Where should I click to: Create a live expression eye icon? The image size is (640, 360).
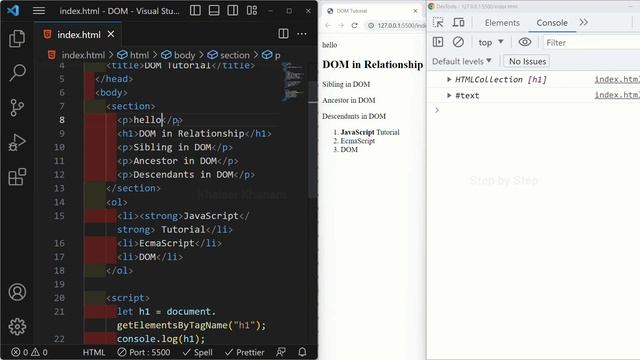pos(525,42)
